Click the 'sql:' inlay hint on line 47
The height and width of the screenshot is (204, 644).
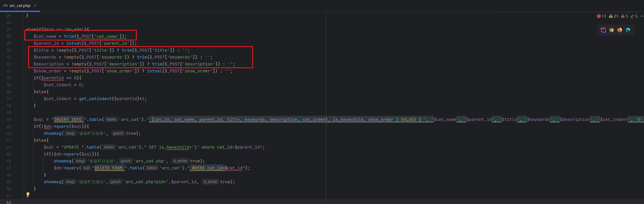click(87, 168)
